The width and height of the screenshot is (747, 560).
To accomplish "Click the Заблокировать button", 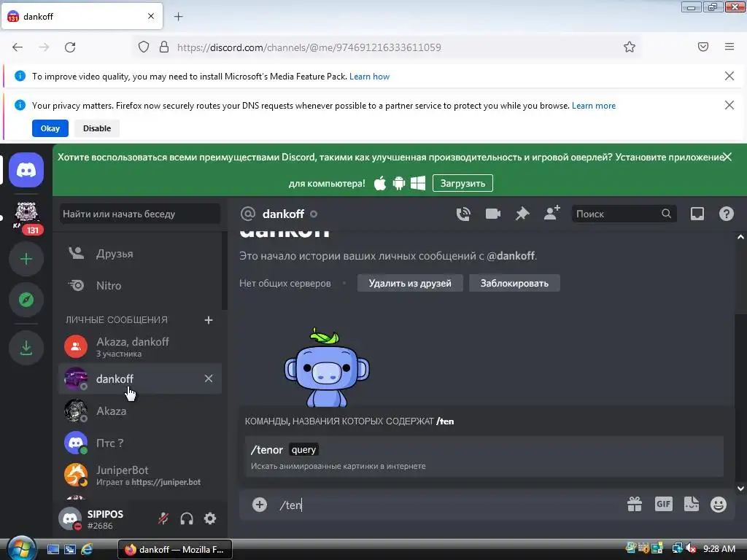I will click(x=514, y=284).
